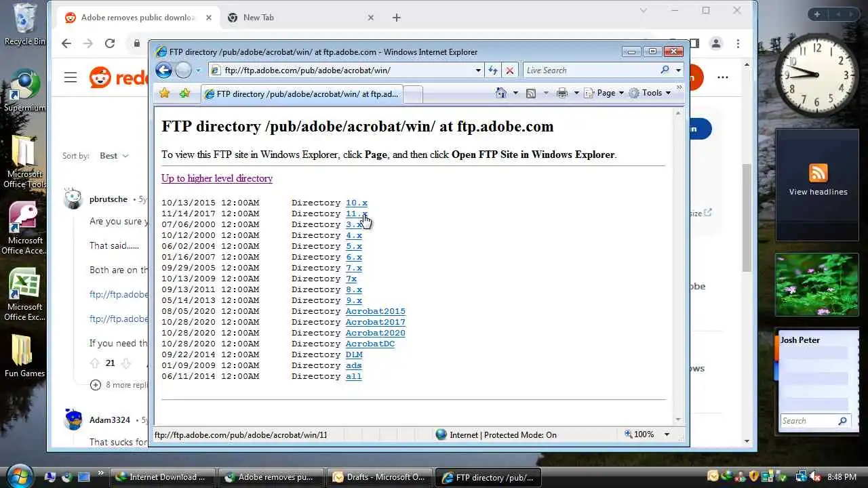Select FTP directory tab in IE
The height and width of the screenshot is (488, 868).
(301, 94)
